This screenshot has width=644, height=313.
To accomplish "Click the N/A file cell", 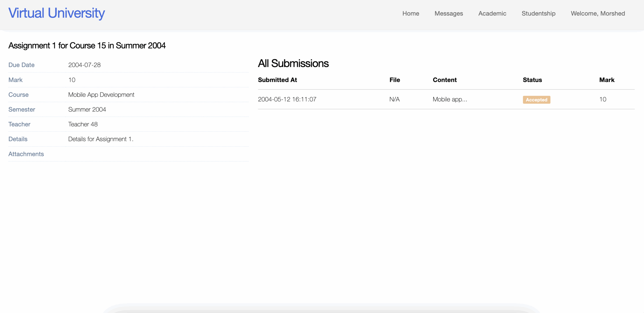I will point(394,99).
